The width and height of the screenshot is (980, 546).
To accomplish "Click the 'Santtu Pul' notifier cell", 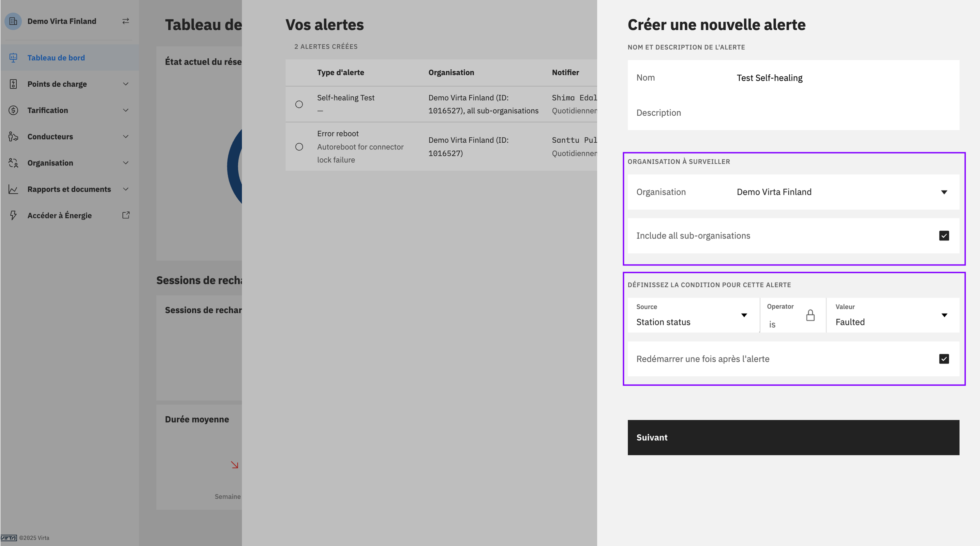I will click(575, 140).
